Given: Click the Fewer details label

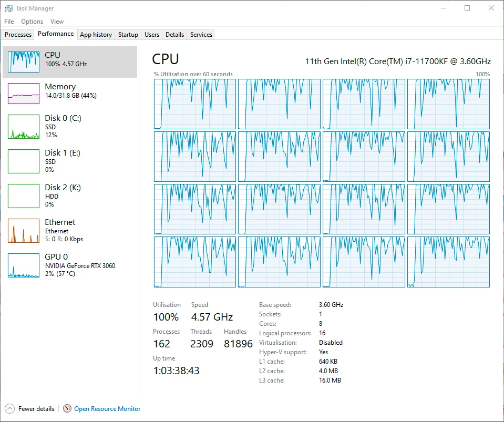Looking at the screenshot, I should point(36,408).
